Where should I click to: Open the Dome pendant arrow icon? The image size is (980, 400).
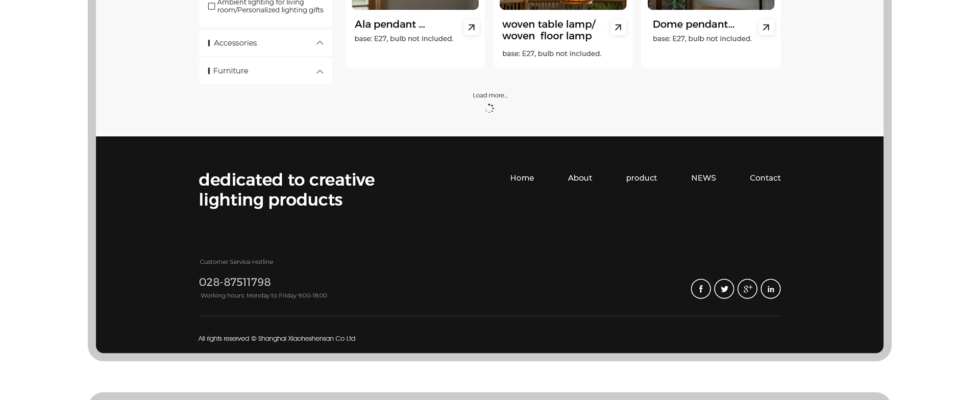click(766, 28)
